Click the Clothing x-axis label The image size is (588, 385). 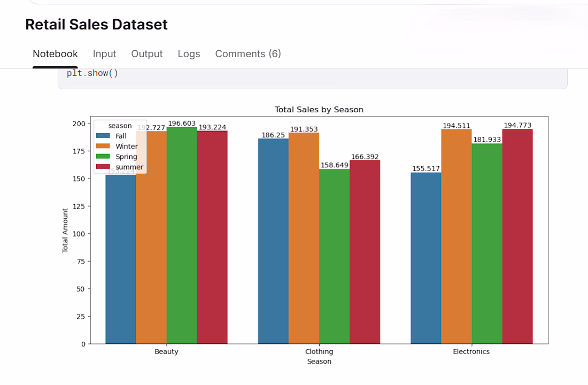pyautogui.click(x=319, y=352)
